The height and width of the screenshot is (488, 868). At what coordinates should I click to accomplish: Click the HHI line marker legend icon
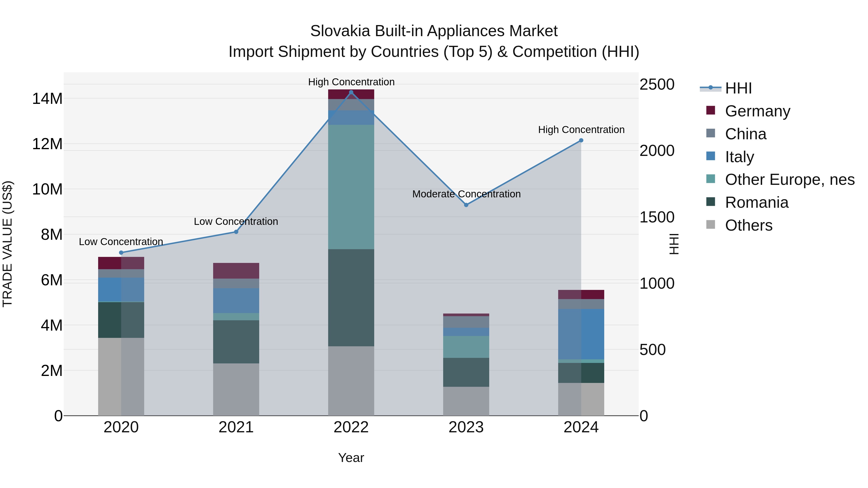[711, 88]
